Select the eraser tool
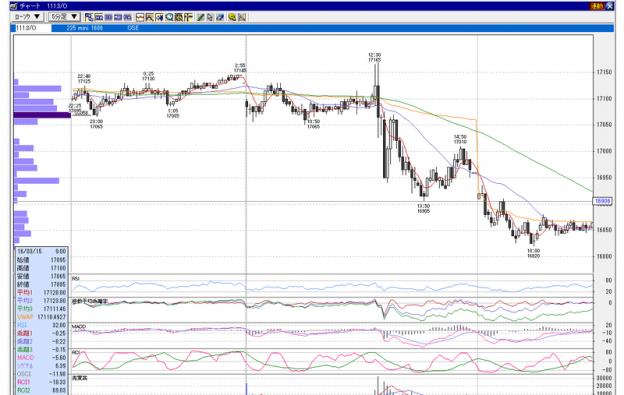 pos(220,17)
